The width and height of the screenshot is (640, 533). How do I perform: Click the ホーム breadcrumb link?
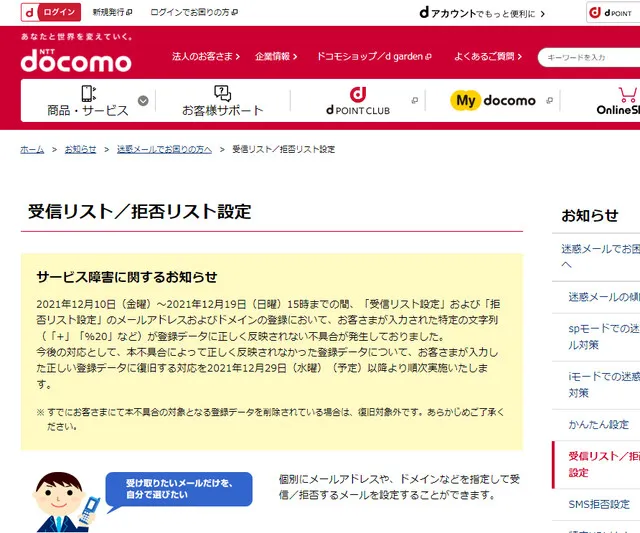click(x=32, y=149)
